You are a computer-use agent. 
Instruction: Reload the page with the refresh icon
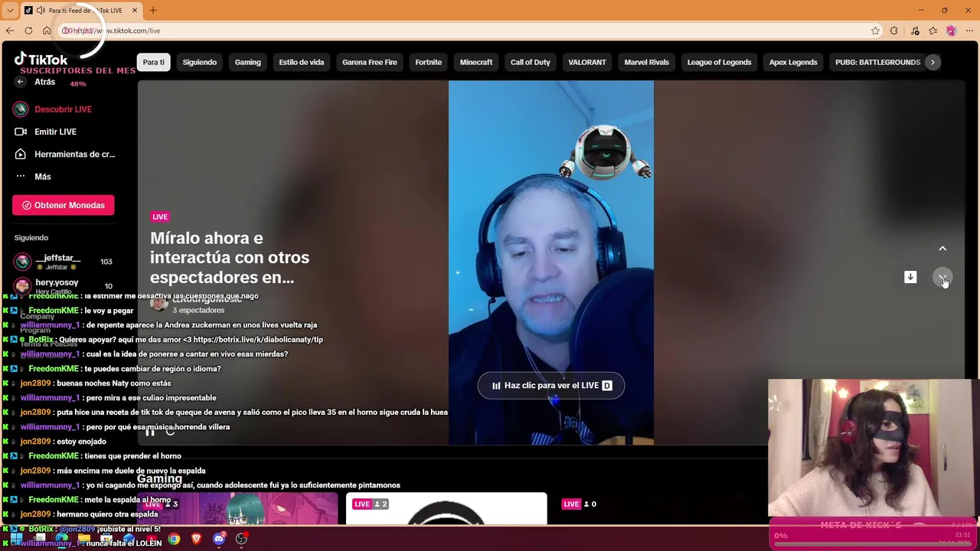click(x=28, y=31)
